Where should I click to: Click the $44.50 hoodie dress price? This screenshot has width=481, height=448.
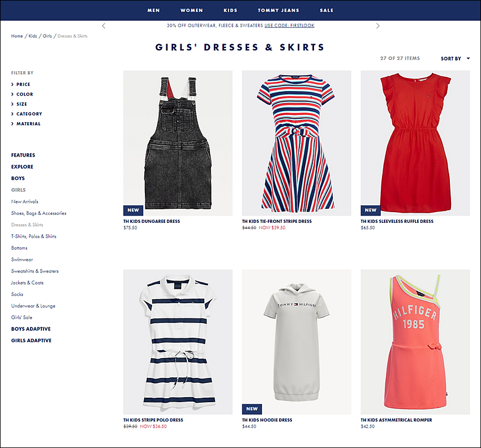click(249, 427)
